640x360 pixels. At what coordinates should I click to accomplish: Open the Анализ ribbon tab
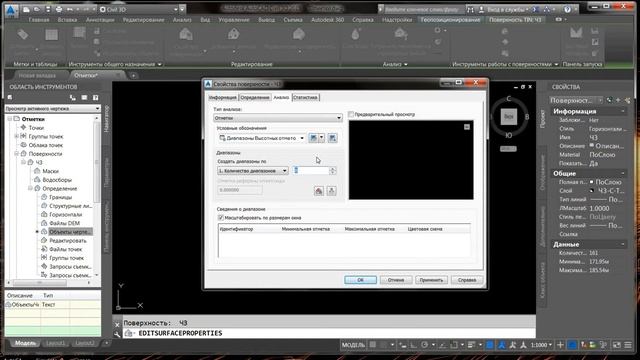pos(182,20)
